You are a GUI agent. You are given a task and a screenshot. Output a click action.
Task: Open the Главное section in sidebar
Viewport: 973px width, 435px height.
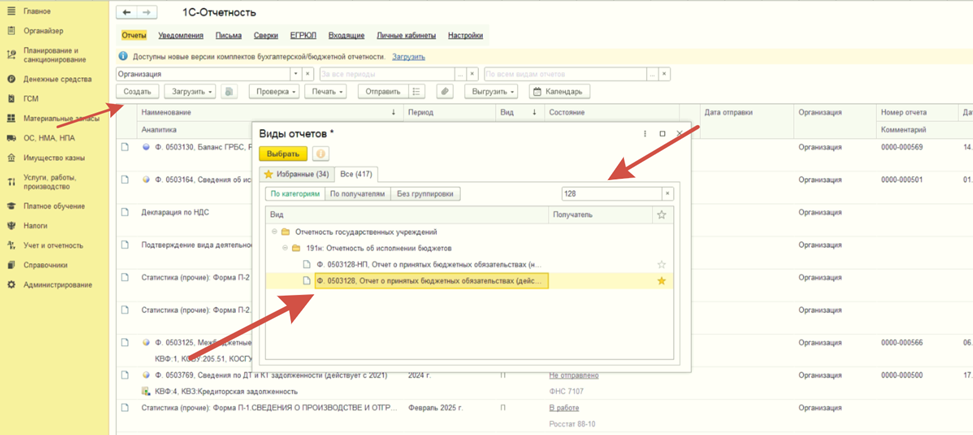pos(37,11)
